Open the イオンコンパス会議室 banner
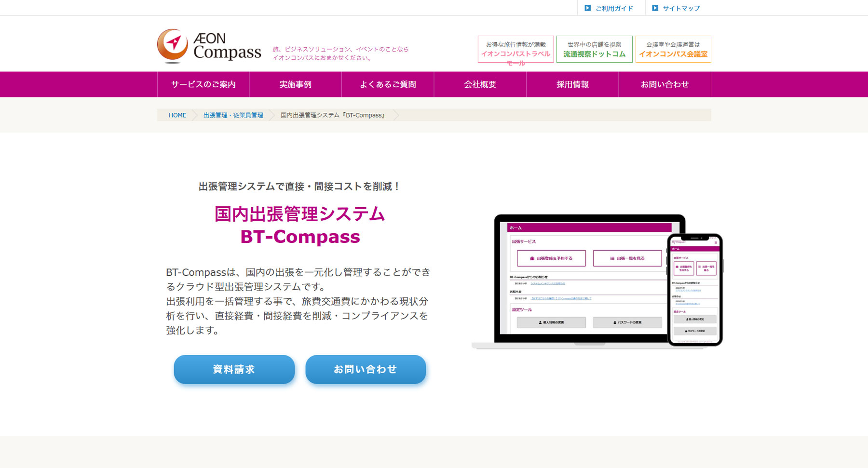This screenshot has height=468, width=868. 673,49
